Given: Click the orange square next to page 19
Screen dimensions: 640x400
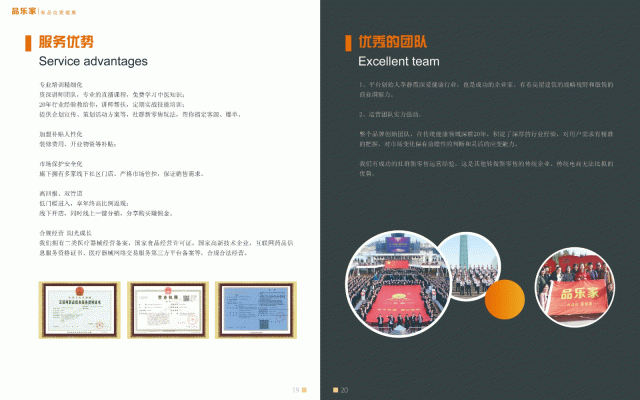Looking at the screenshot, I should (306, 389).
